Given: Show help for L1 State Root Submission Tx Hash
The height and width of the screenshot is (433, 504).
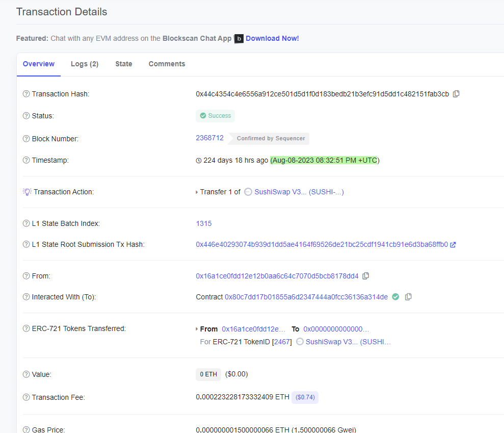Looking at the screenshot, I should [x=26, y=244].
